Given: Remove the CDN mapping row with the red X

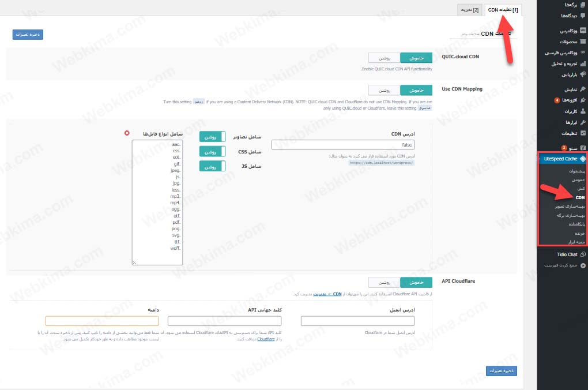Looking at the screenshot, I should [x=127, y=133].
